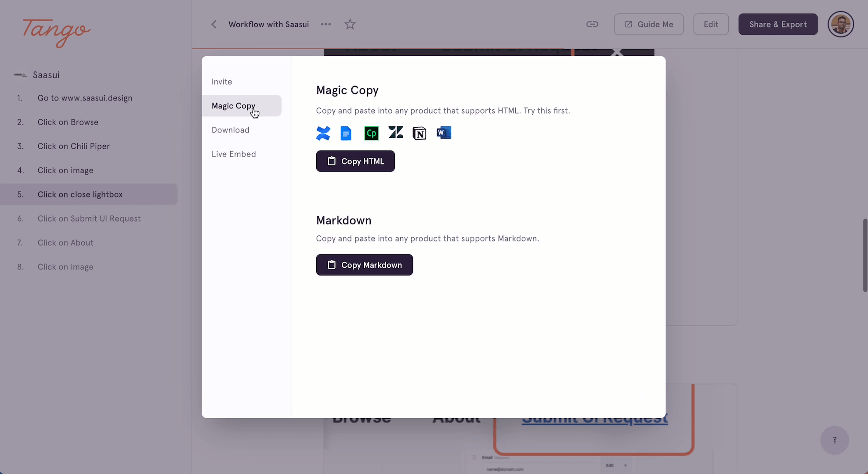Image resolution: width=868 pixels, height=474 pixels.
Task: Open the Live Embed tab
Action: click(234, 154)
